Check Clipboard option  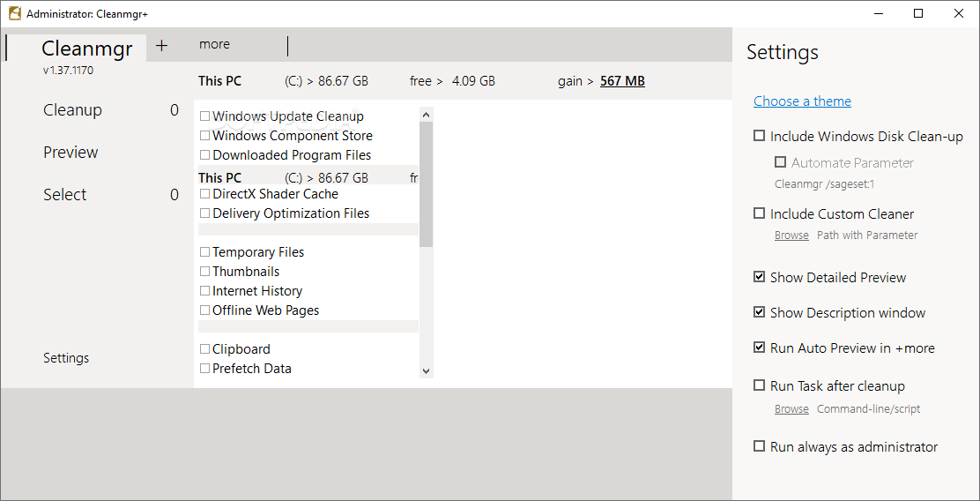pos(204,349)
